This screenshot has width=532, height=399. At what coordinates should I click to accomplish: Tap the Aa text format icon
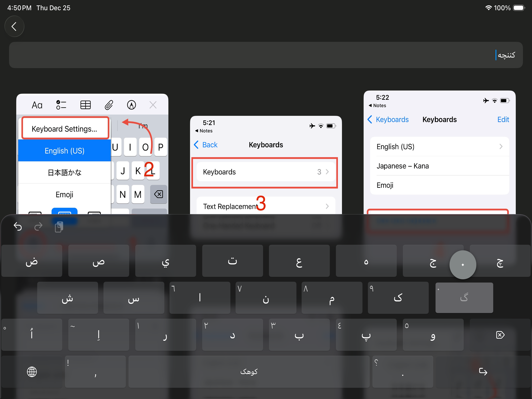point(37,105)
